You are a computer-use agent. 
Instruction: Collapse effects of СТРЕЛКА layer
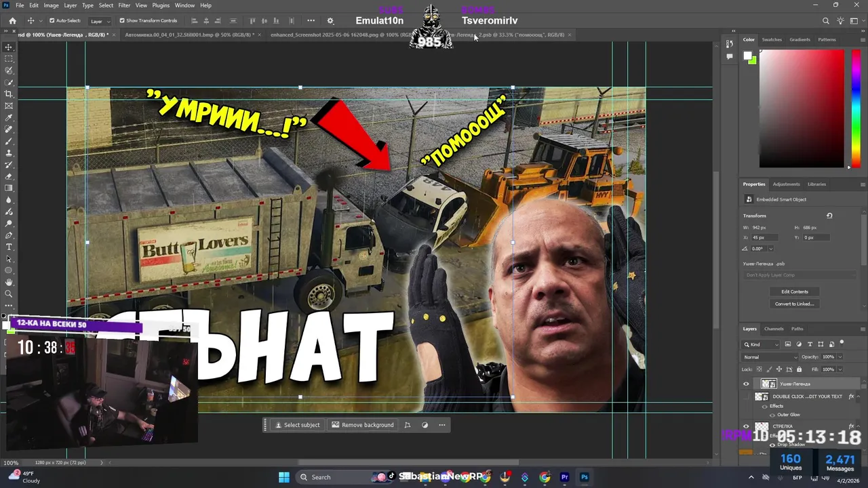tap(859, 426)
